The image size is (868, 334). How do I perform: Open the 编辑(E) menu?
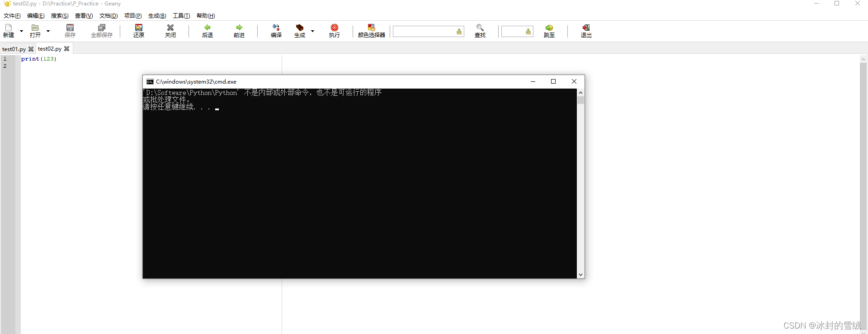point(36,16)
